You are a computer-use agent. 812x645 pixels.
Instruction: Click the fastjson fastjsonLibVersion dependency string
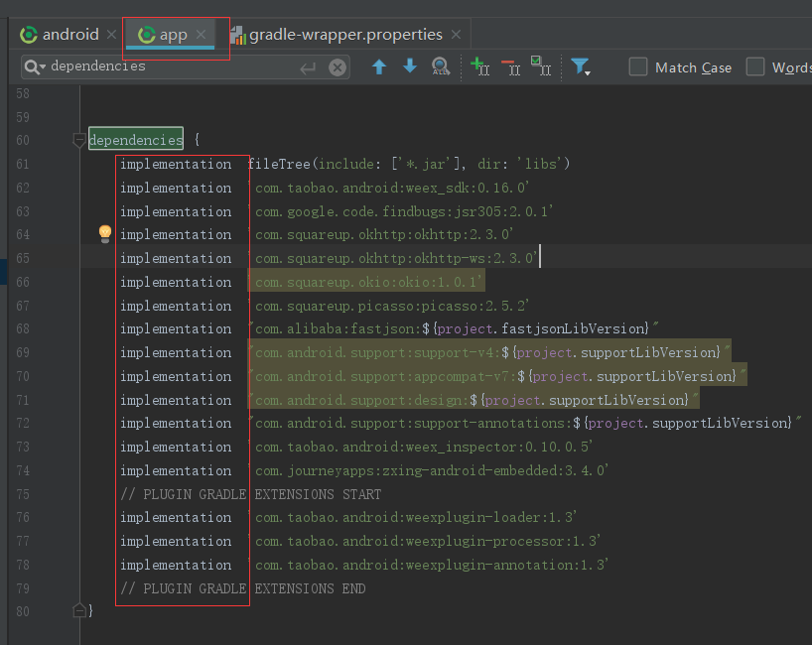pos(455,328)
